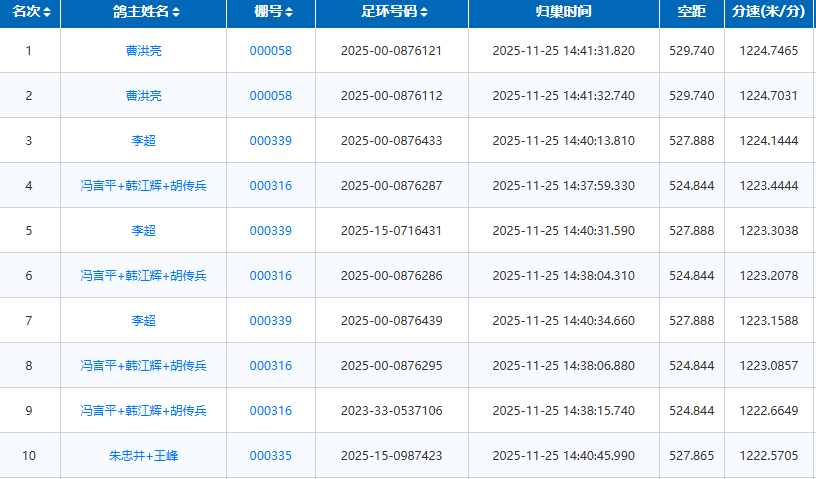
Task: Open owner 曹洪亮 in rank 1 row
Action: tap(143, 51)
